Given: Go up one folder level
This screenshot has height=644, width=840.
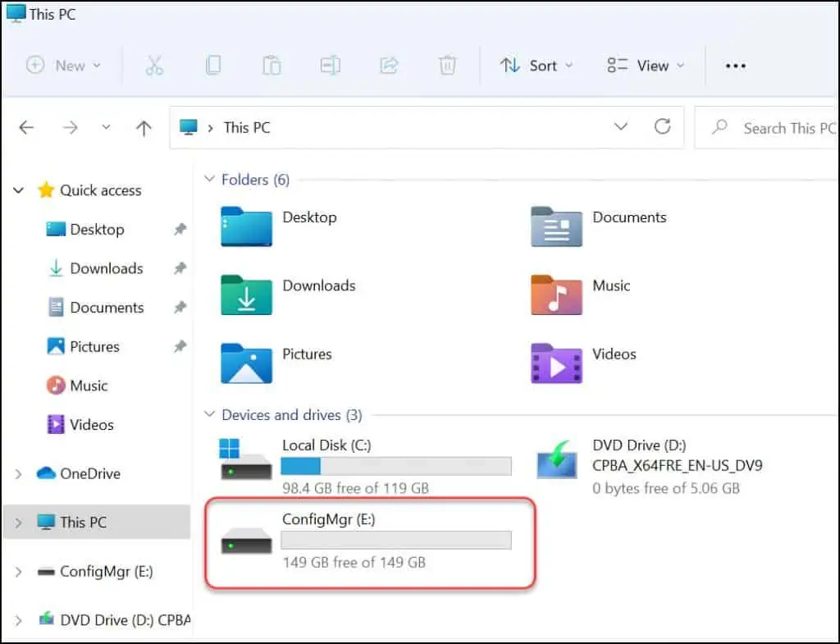Looking at the screenshot, I should [x=144, y=128].
